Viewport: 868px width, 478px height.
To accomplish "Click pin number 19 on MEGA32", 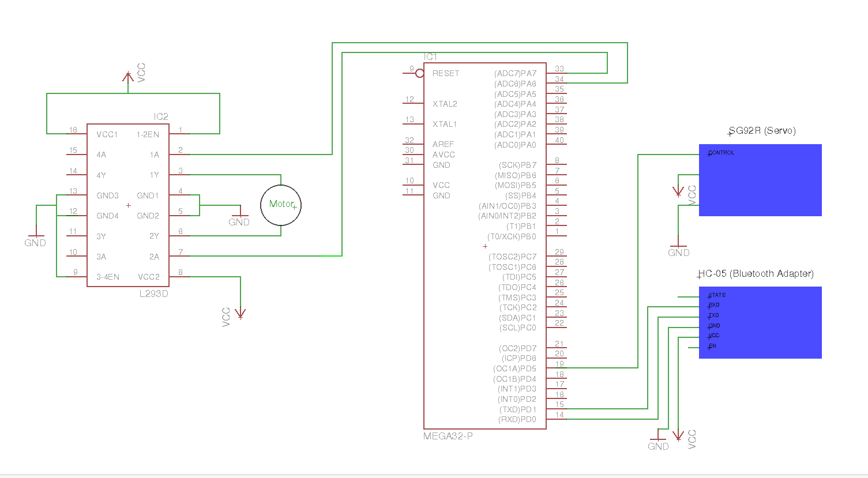I will (x=559, y=364).
